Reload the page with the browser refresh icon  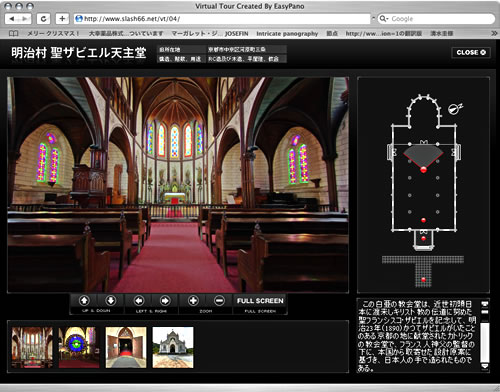43,19
